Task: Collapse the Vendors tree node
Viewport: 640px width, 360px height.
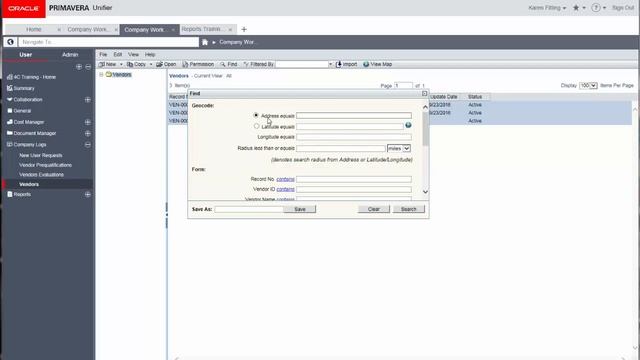Action: pyautogui.click(x=101, y=75)
